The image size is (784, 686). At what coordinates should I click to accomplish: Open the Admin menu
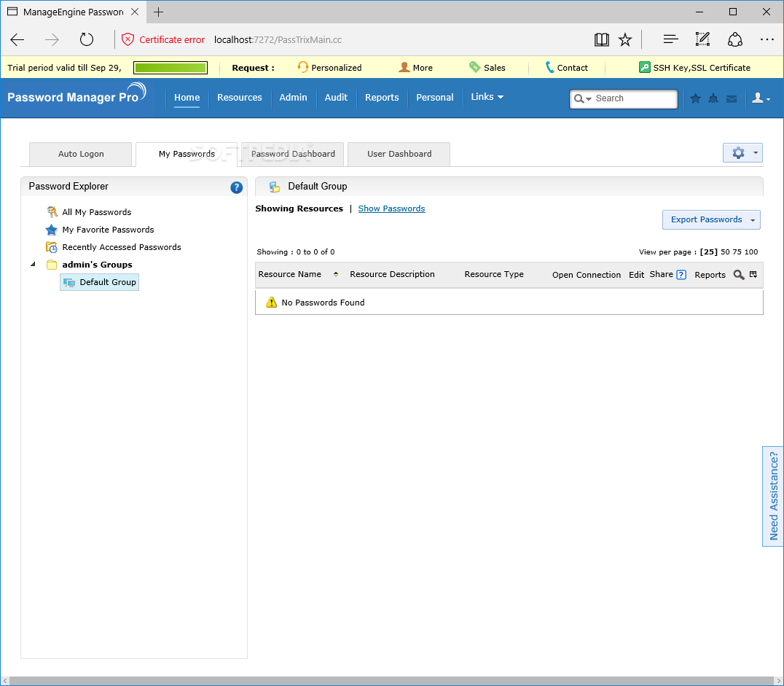pos(293,98)
